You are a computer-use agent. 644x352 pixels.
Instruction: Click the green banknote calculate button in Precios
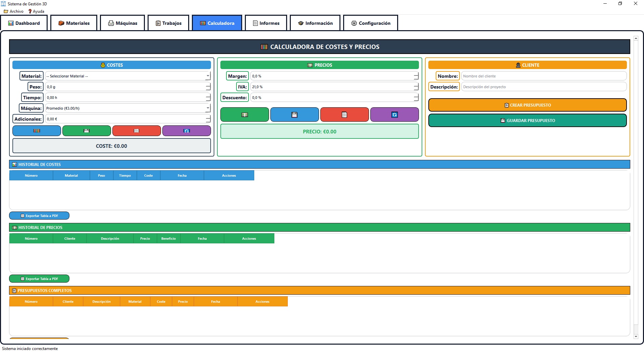(245, 115)
